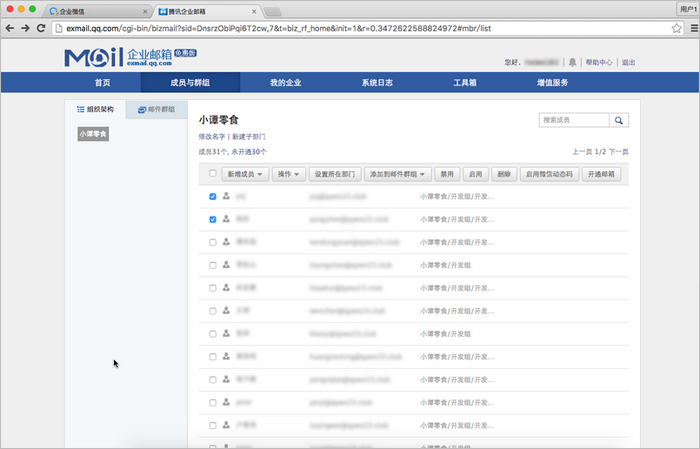This screenshot has height=449, width=700.
Task: Click the search members magnifier icon
Action: click(620, 120)
